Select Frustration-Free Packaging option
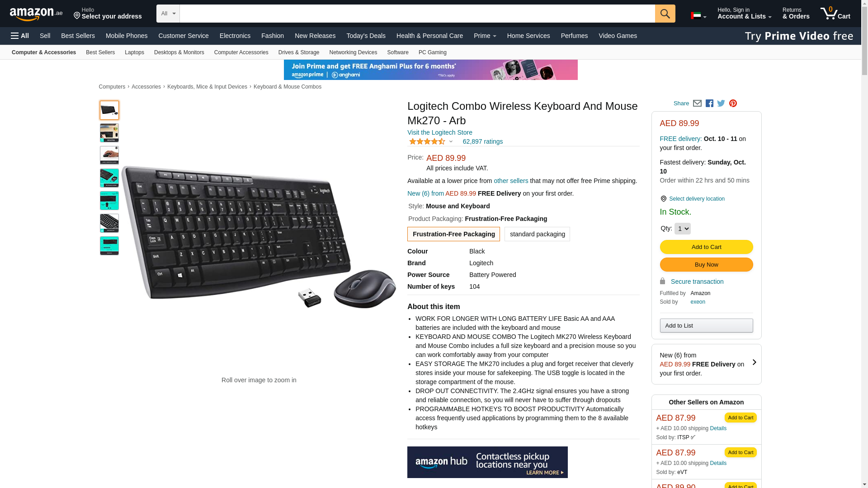Image resolution: width=868 pixels, height=488 pixels. 453,234
